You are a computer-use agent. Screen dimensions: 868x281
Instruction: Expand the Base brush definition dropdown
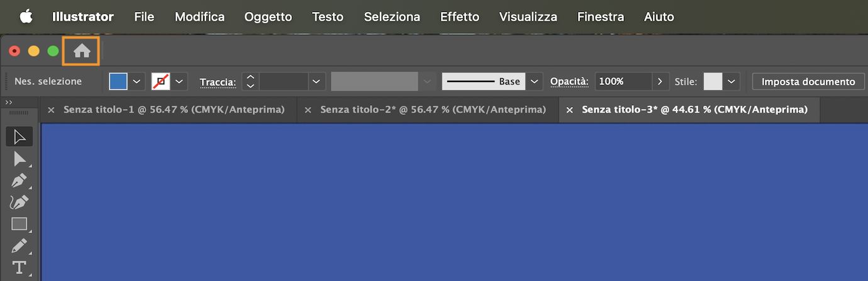click(x=534, y=81)
